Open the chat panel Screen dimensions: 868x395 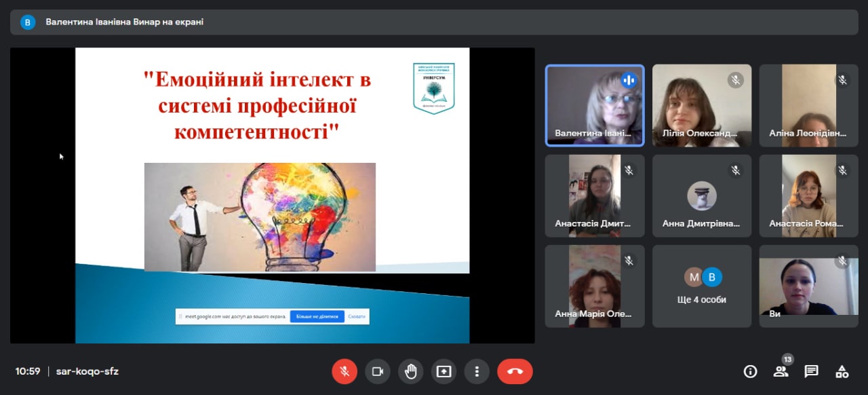[811, 371]
